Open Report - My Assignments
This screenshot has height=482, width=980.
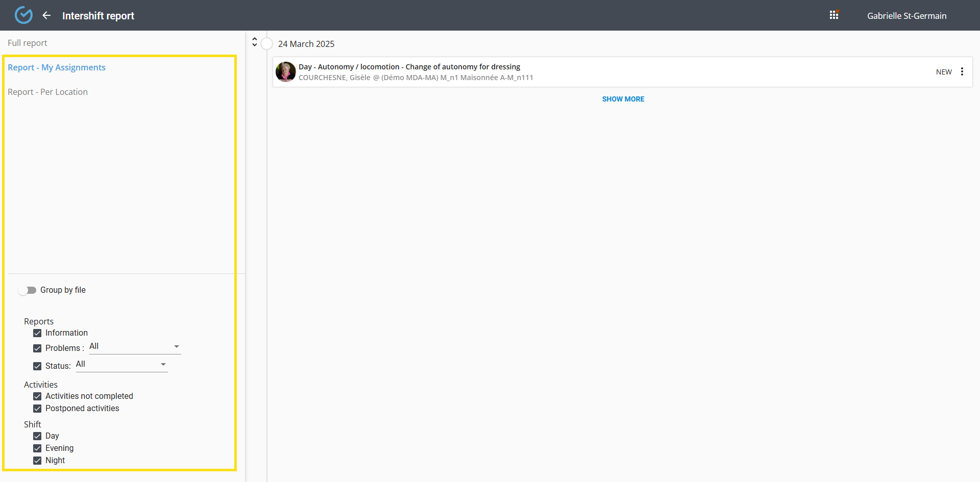(57, 67)
